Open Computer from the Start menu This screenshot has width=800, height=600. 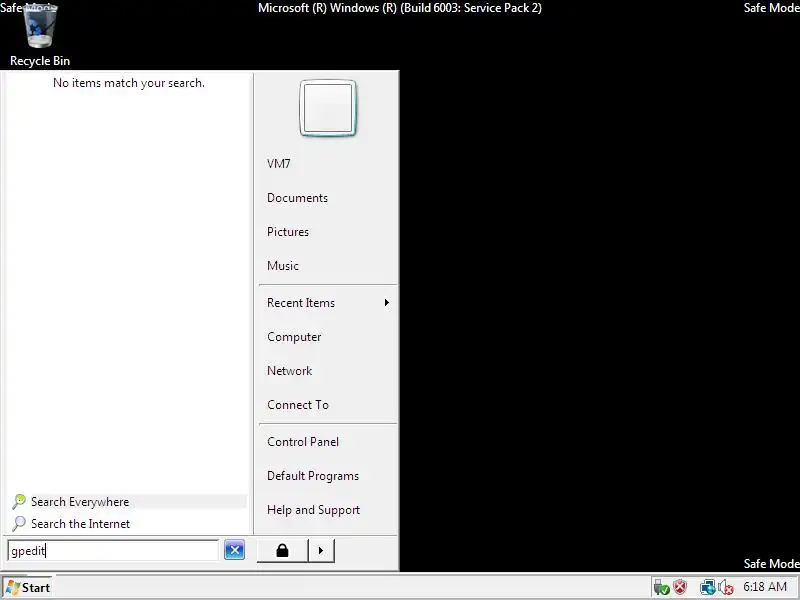point(294,337)
